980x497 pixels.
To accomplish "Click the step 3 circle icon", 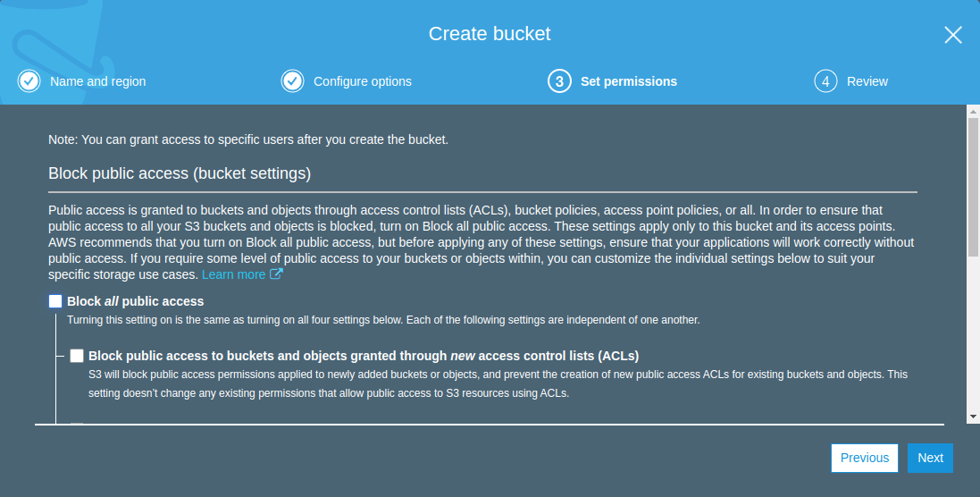I will pyautogui.click(x=559, y=81).
